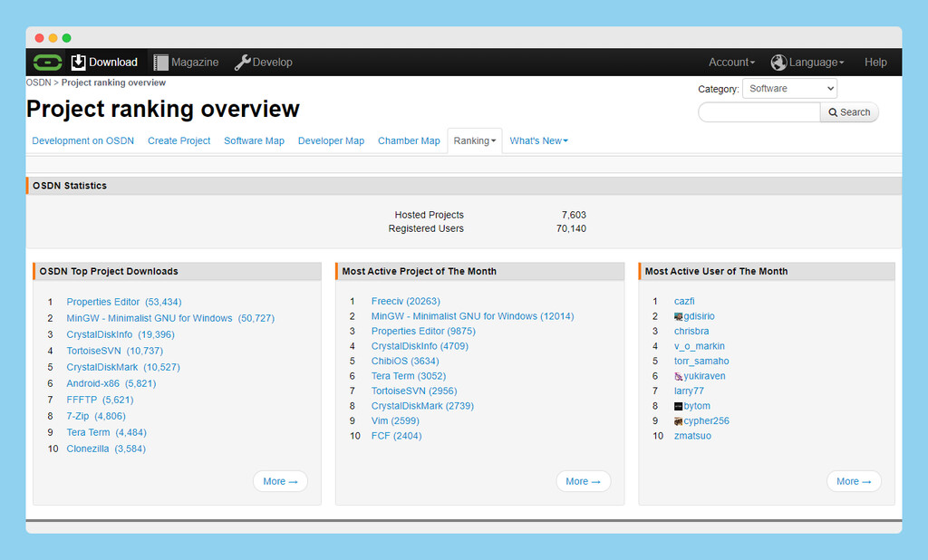Open the Magazine section icon
The height and width of the screenshot is (560, 928).
[160, 63]
